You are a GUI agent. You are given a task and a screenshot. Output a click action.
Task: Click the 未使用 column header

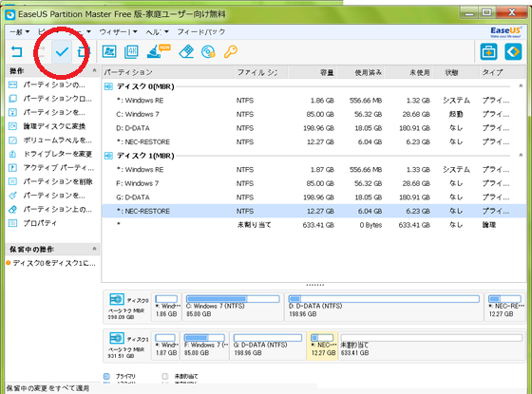click(408, 72)
